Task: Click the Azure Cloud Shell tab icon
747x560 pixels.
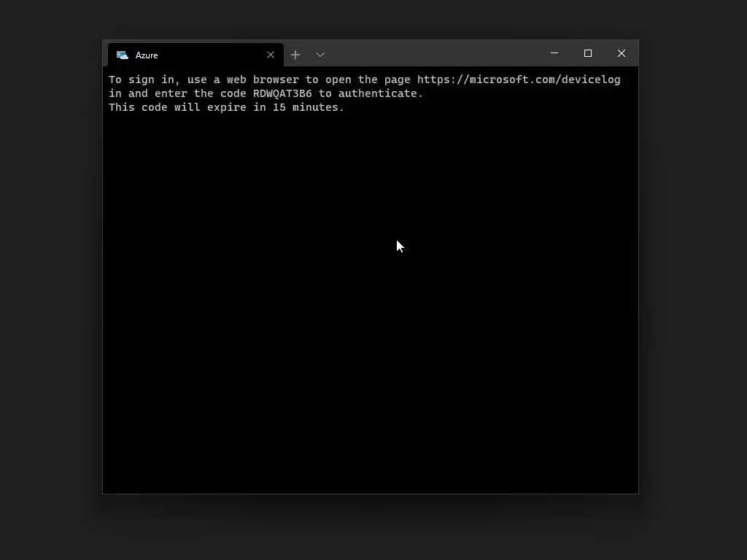Action: [x=123, y=55]
